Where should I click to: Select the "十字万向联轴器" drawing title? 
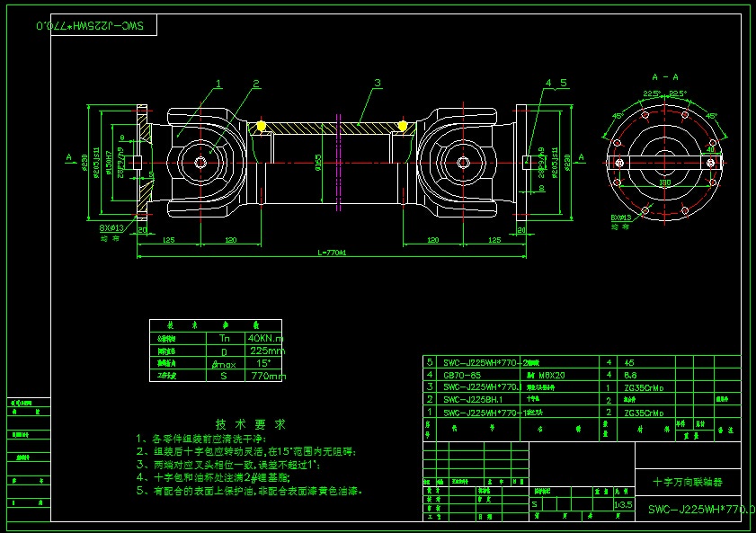coord(688,482)
